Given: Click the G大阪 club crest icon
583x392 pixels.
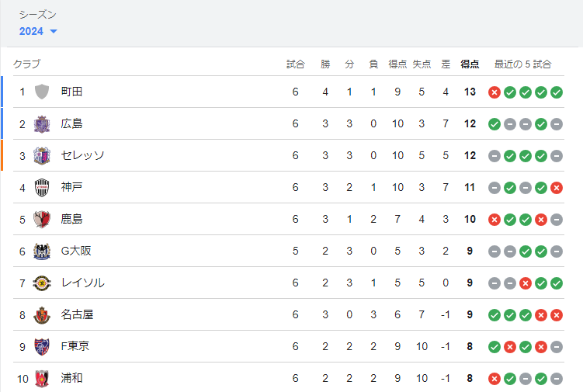Looking at the screenshot, I should click(42, 251).
